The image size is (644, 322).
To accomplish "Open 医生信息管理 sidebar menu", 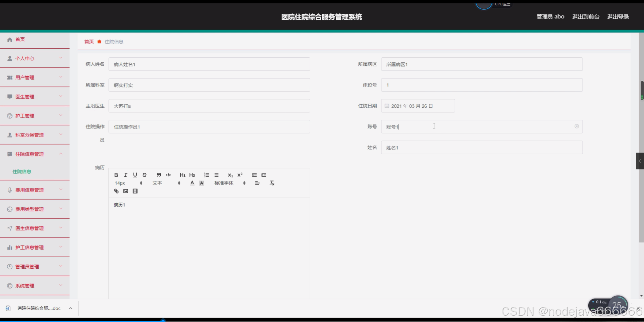I will pos(35,228).
